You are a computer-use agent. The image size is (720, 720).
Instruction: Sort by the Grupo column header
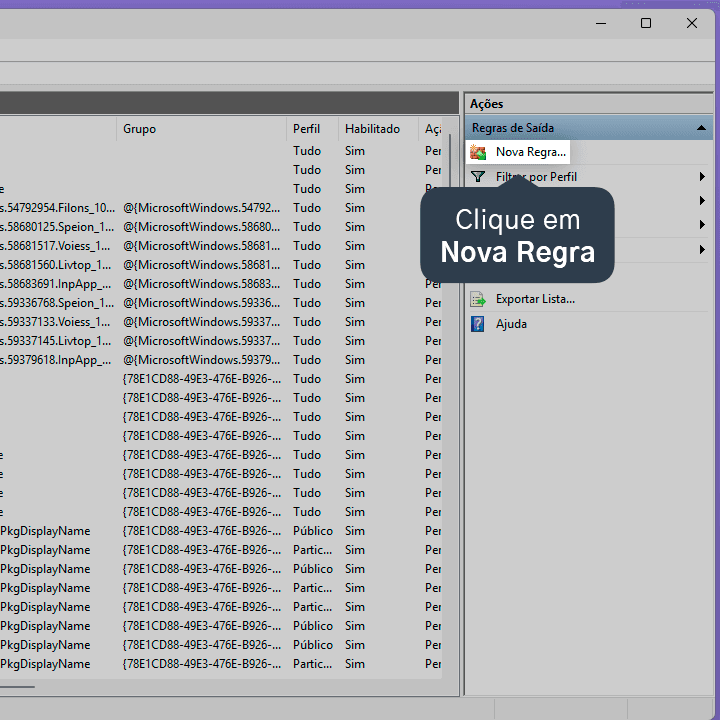139,129
